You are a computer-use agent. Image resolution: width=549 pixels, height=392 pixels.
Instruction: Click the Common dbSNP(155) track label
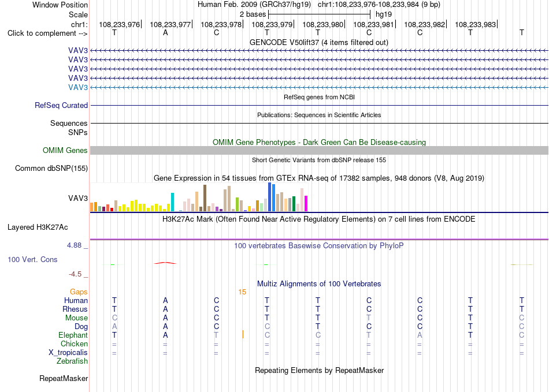51,168
